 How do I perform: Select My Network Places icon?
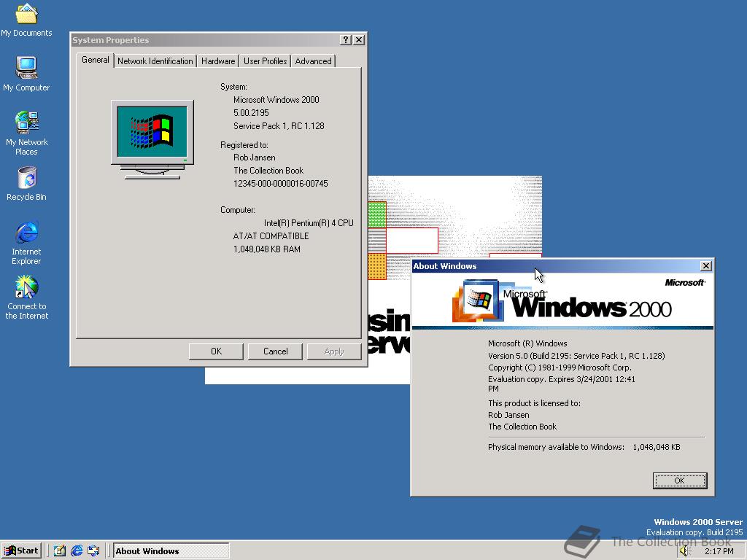click(26, 133)
